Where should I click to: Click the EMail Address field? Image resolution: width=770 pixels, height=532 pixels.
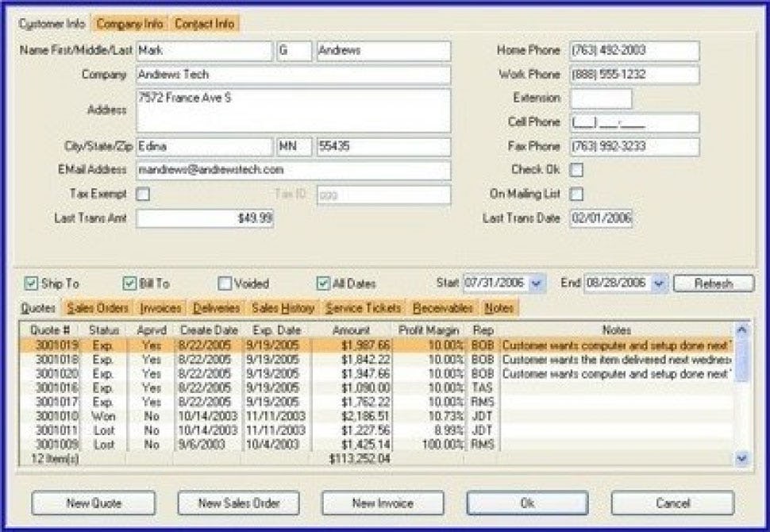[293, 170]
